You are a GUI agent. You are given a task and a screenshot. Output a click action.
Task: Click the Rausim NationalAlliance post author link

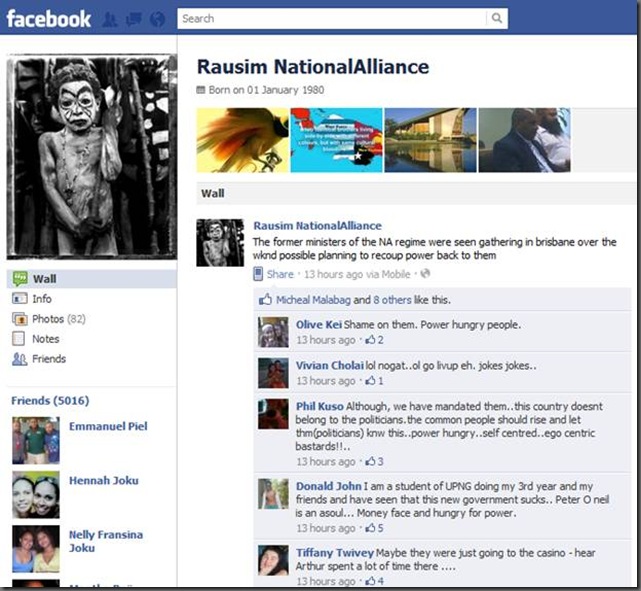[x=317, y=226]
